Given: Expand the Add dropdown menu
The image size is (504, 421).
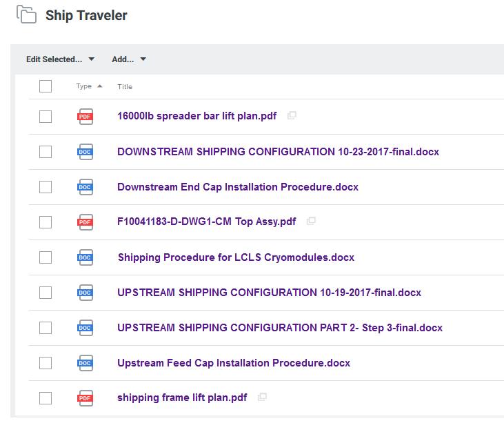Looking at the screenshot, I should 129,59.
